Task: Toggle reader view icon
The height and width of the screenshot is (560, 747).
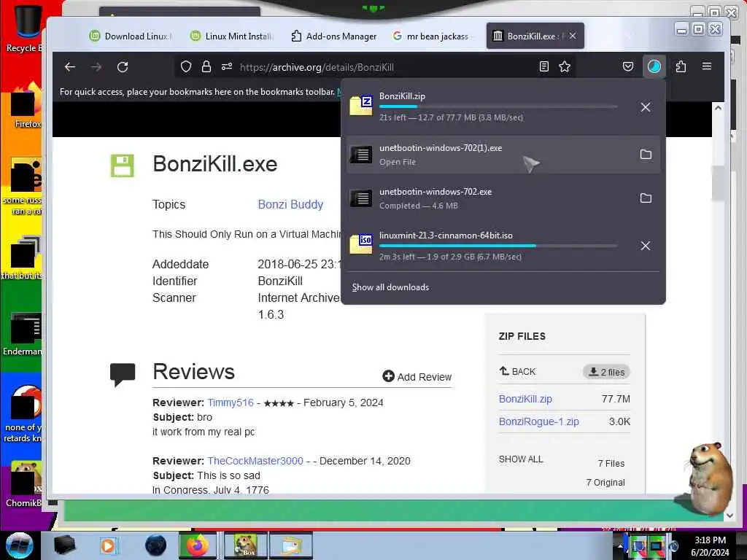Action: point(544,66)
